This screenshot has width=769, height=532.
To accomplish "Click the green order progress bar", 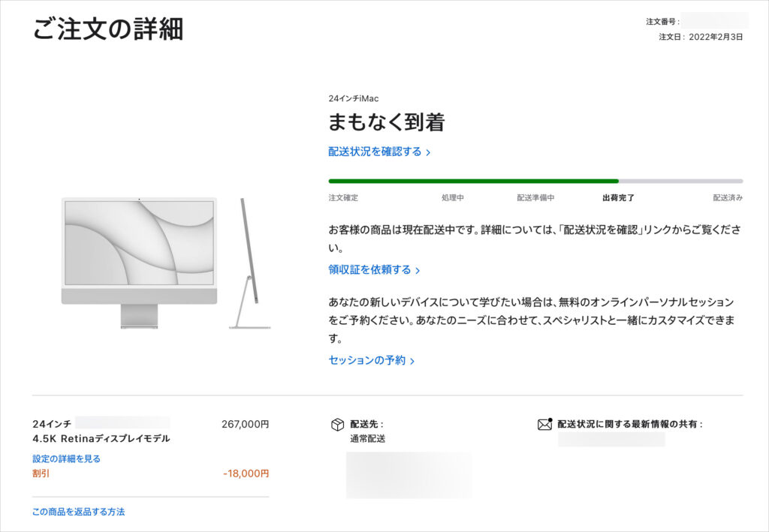I will 473,181.
